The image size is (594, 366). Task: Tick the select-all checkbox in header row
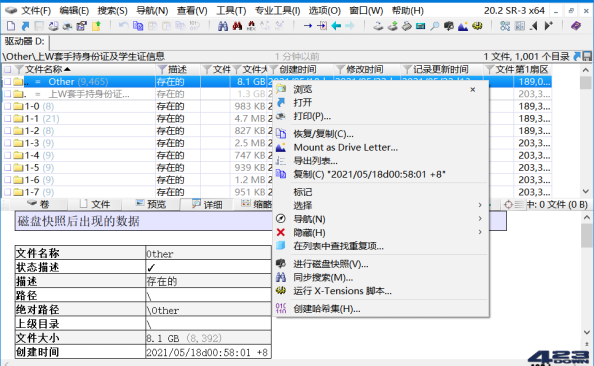tap(7, 69)
